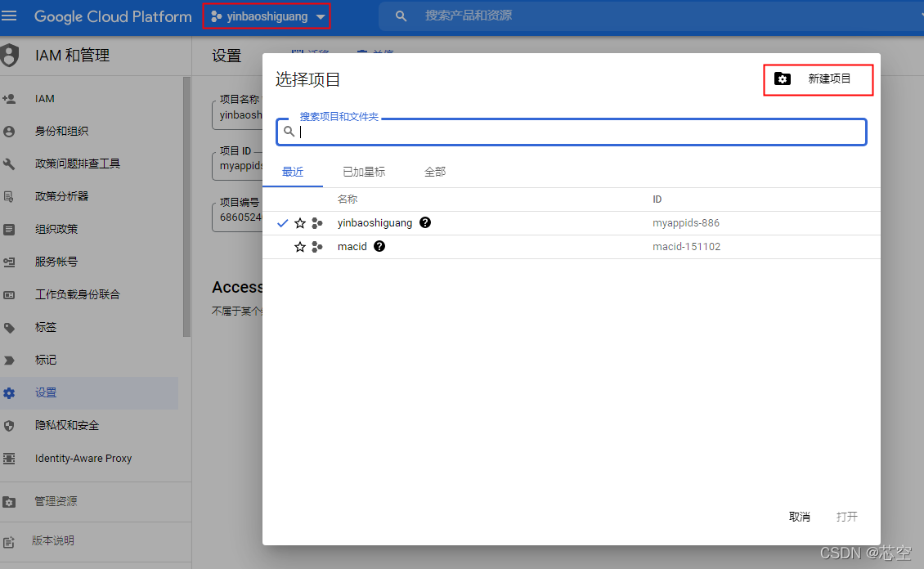Switch to the 已加星标 tab

[364, 172]
